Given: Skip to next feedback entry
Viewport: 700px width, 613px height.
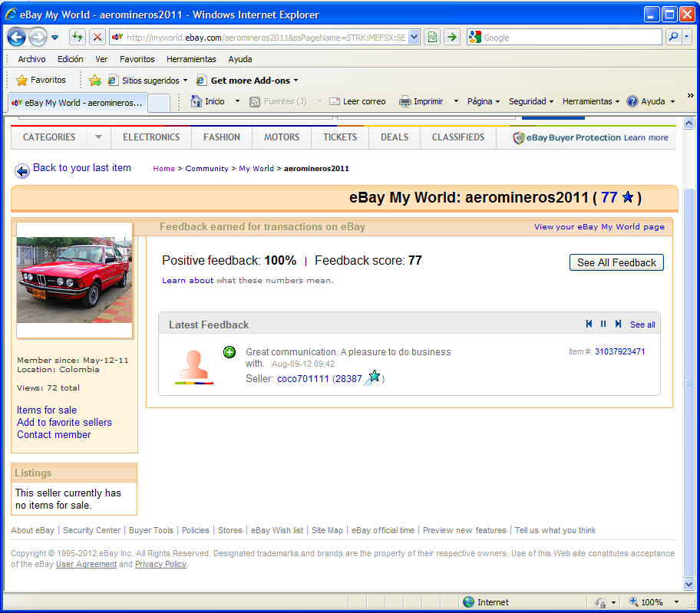Looking at the screenshot, I should [618, 324].
